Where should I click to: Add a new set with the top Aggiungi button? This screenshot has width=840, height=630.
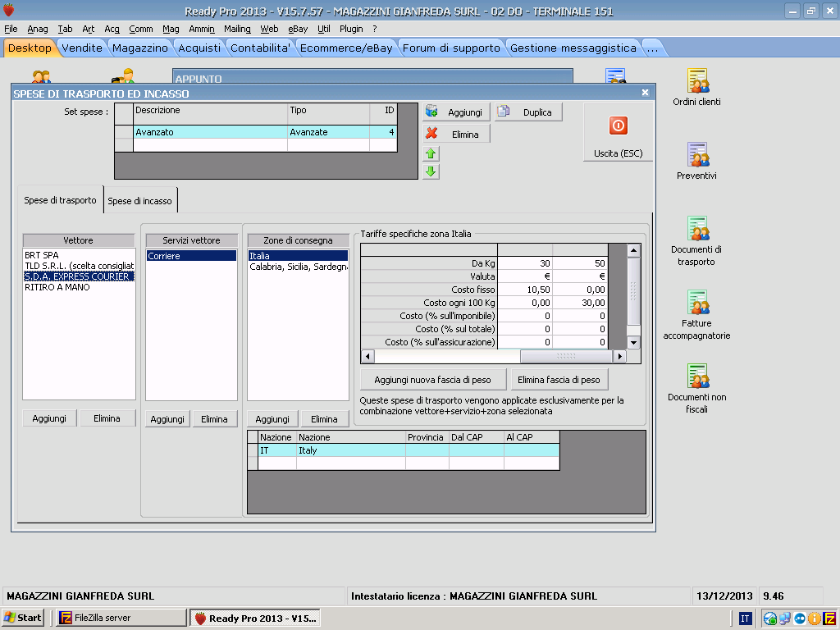456,112
